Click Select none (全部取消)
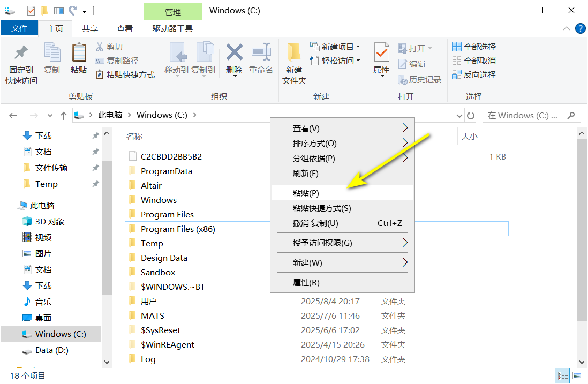This screenshot has height=384, width=588. (x=474, y=61)
